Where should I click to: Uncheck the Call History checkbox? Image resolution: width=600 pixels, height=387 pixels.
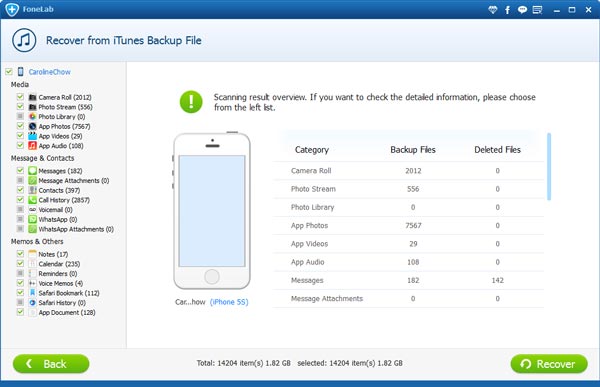click(x=20, y=199)
